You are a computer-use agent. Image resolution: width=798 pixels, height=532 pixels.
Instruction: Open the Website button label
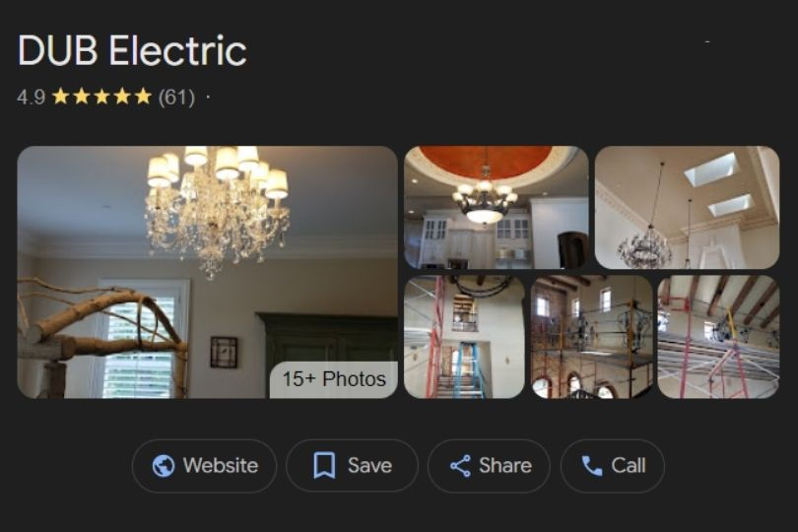(x=221, y=465)
